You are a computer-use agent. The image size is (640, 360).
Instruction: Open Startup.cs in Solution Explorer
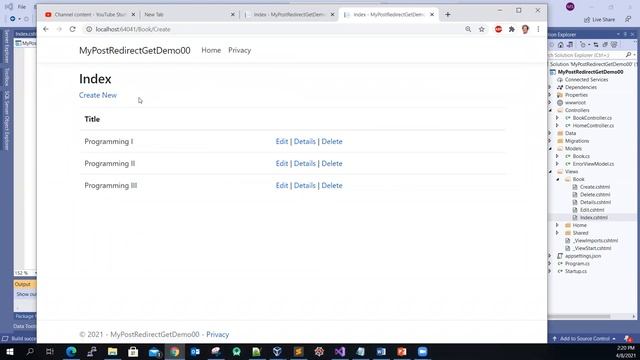click(576, 271)
